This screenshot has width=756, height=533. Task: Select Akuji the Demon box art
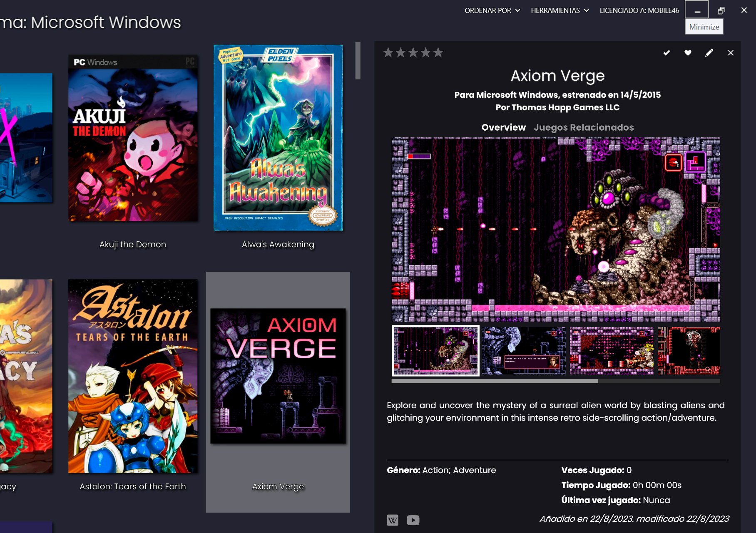tap(133, 138)
